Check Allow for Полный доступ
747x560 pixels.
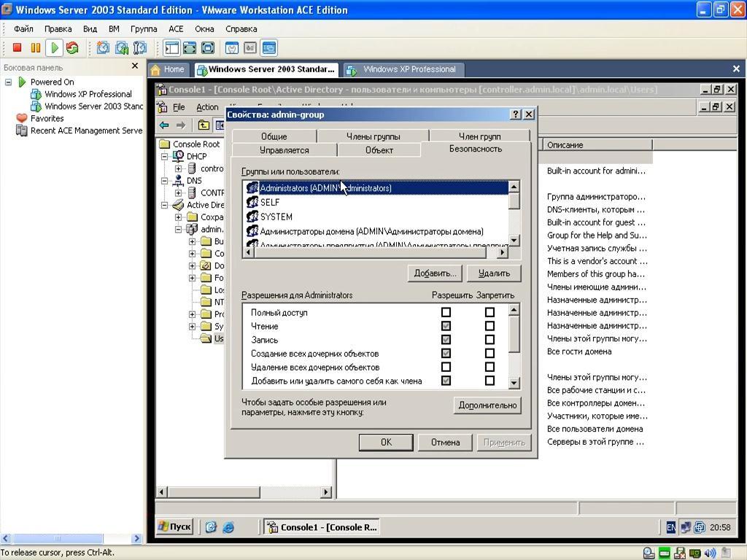point(446,312)
